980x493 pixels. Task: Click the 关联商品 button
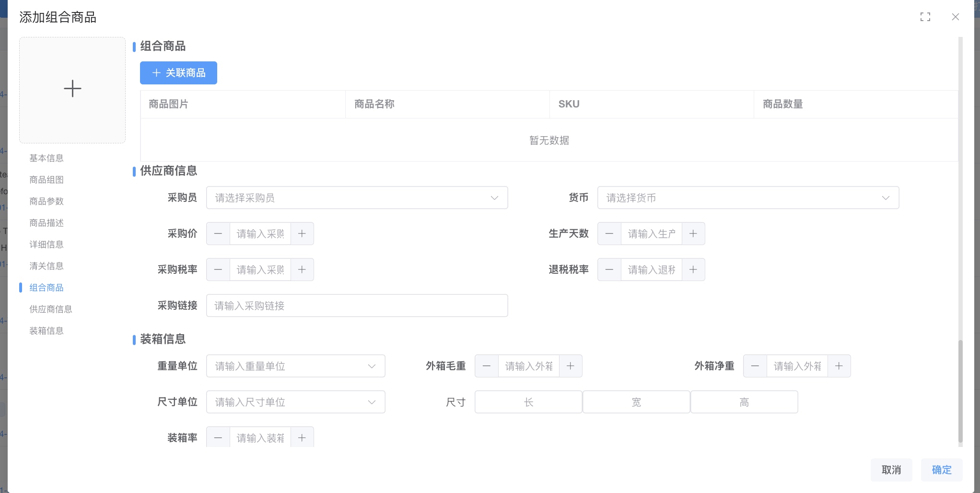click(178, 73)
